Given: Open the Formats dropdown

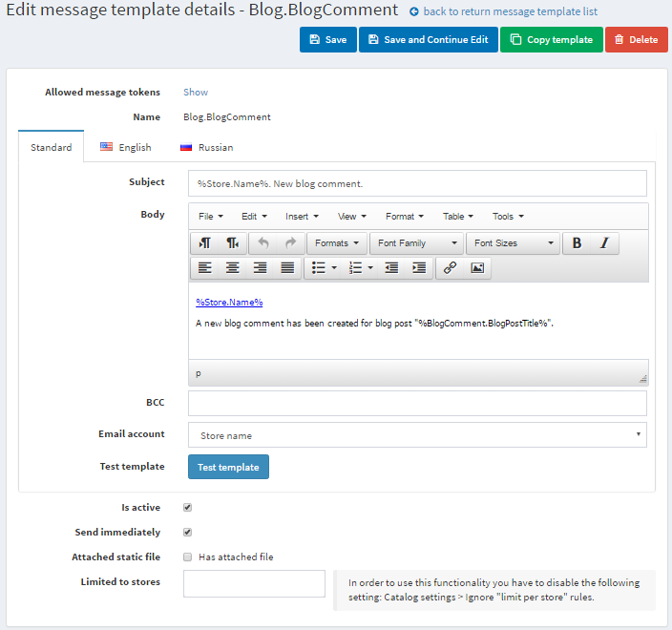Looking at the screenshot, I should click(337, 243).
